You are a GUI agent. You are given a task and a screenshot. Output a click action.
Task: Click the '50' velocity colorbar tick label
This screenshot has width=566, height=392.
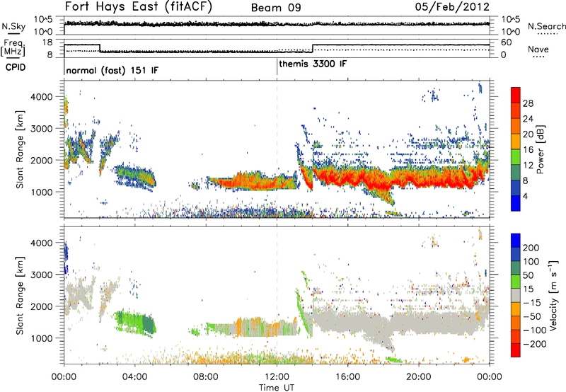(528, 275)
